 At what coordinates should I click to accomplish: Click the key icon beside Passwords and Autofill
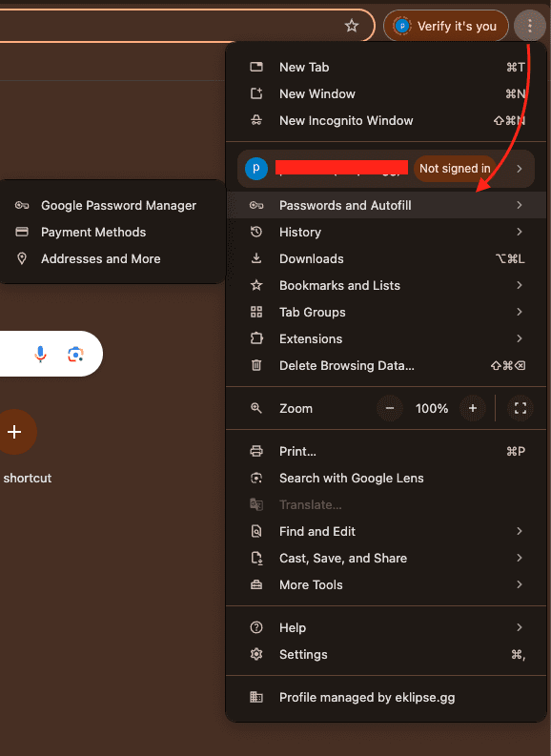point(256,205)
